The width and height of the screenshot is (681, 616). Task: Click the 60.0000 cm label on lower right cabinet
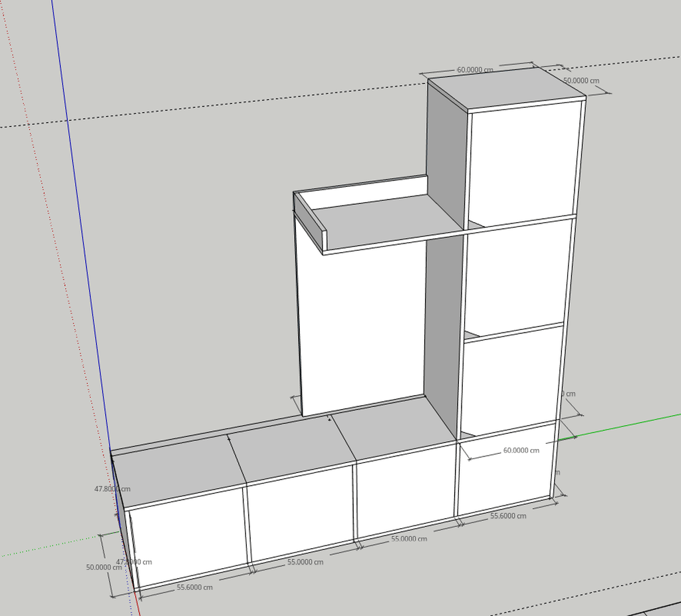tap(521, 450)
